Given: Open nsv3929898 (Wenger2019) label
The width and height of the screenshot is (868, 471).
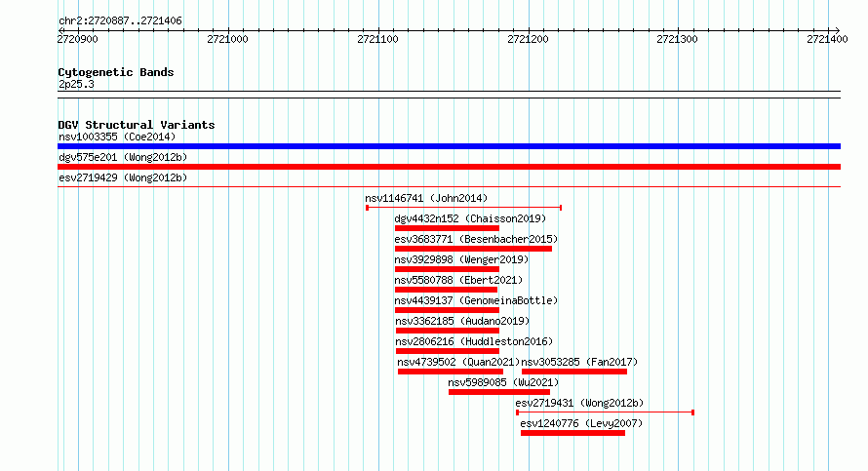Looking at the screenshot, I should coord(461,259).
